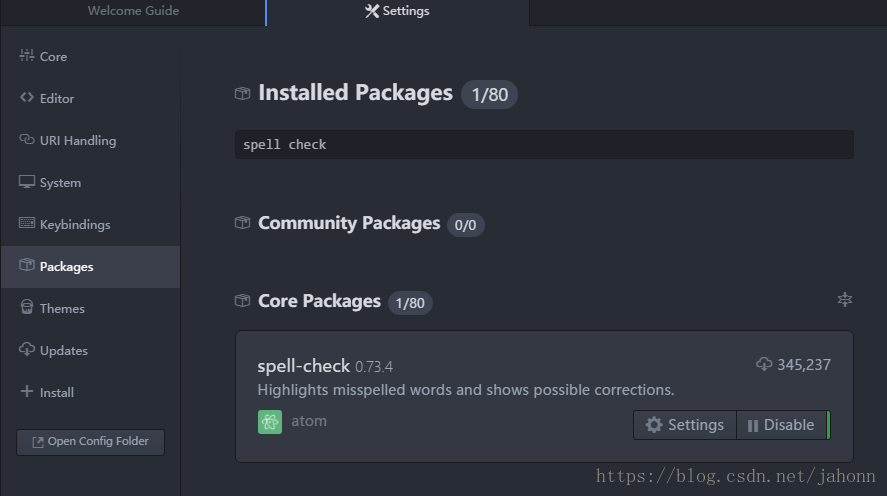
Task: Select the Settings tab
Action: (x=398, y=11)
